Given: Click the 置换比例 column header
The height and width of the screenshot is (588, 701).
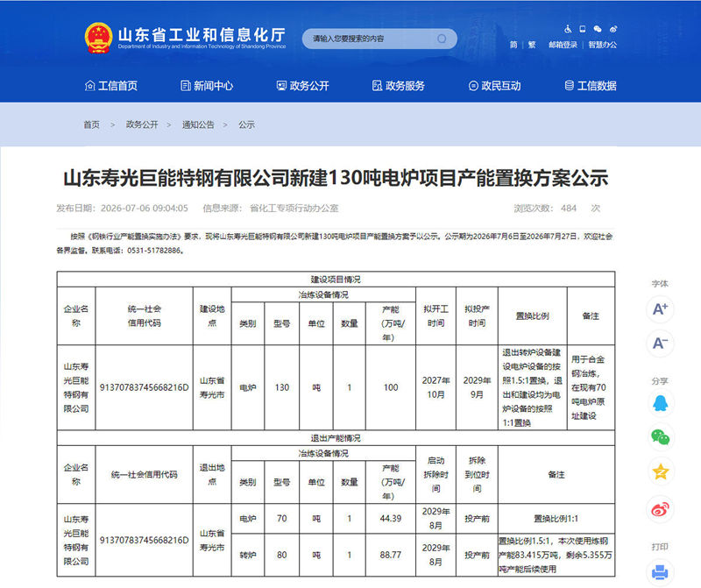Looking at the screenshot, I should coord(533,316).
